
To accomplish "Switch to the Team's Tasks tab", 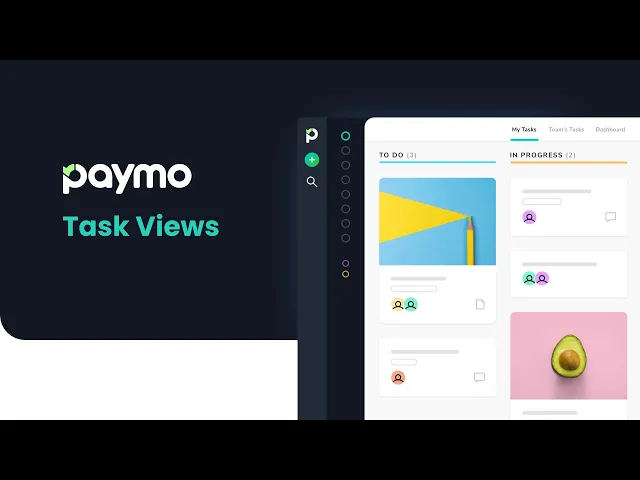I will 566,129.
